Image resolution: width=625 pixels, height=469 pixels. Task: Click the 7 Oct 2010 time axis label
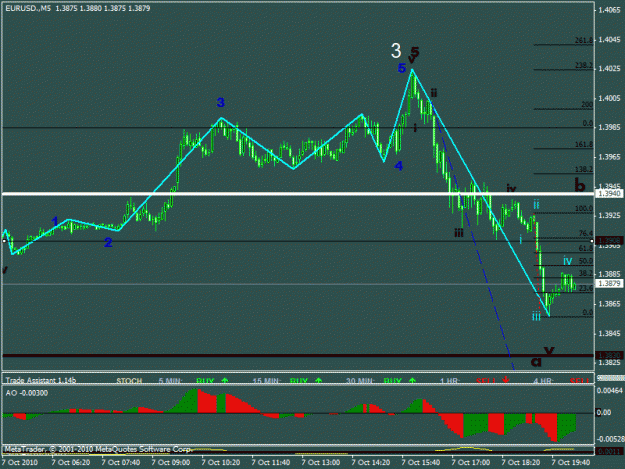coord(20,462)
